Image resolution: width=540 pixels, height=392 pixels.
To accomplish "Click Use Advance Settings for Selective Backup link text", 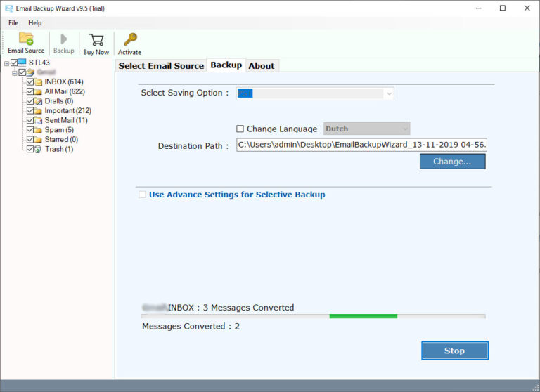I will (x=237, y=195).
